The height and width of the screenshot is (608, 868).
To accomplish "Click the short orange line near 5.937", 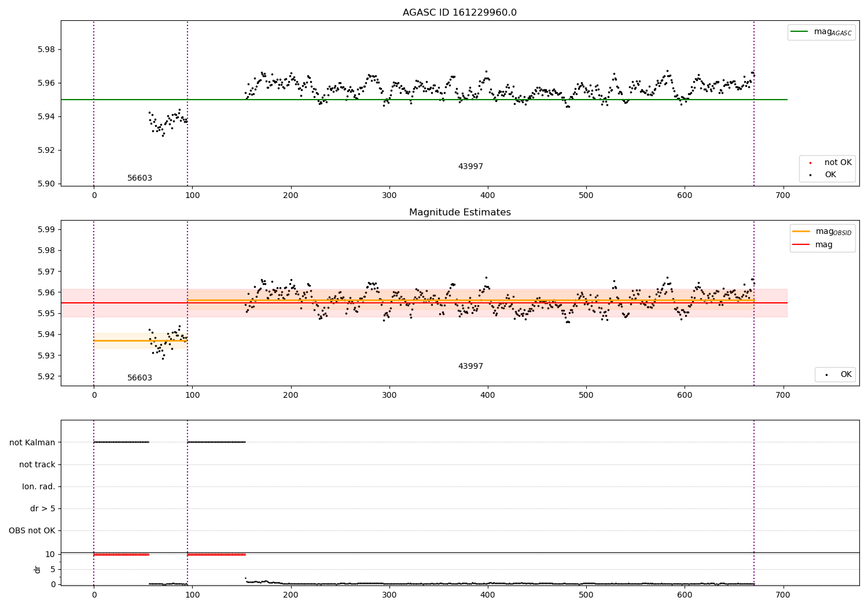I will [x=141, y=340].
